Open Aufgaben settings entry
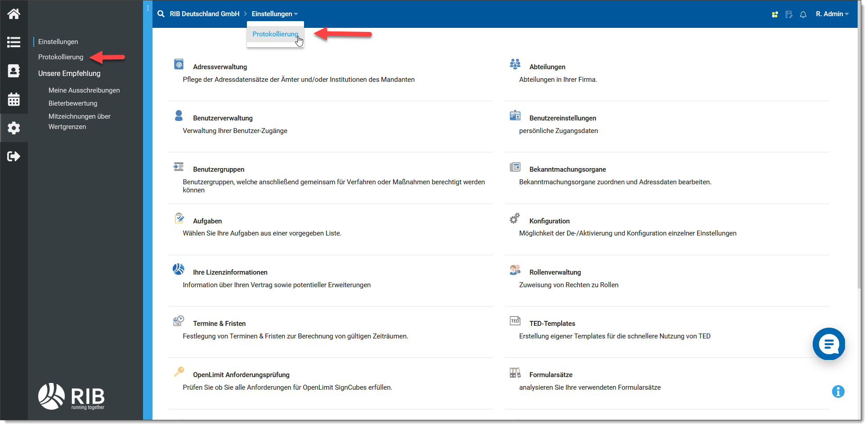The width and height of the screenshot is (868, 427). tap(207, 221)
